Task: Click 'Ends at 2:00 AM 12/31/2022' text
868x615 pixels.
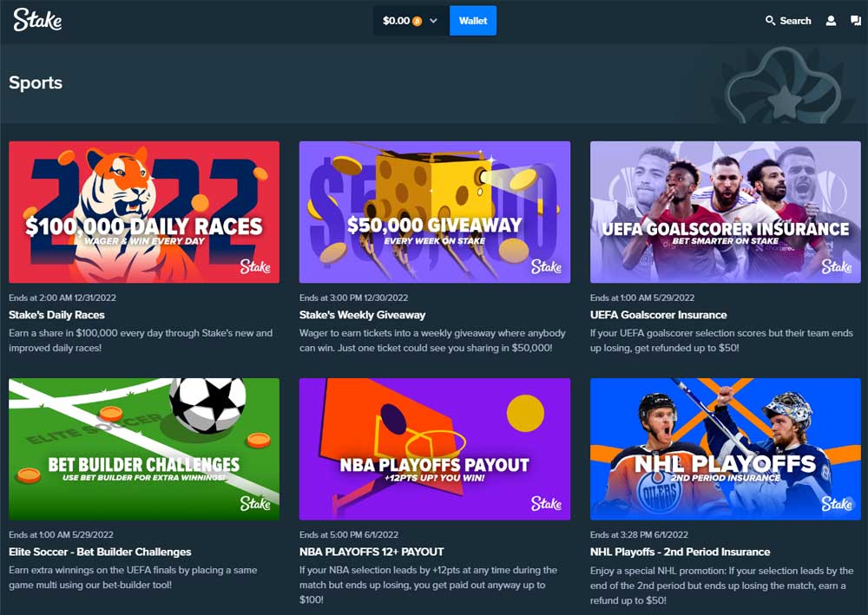Action: pos(62,298)
